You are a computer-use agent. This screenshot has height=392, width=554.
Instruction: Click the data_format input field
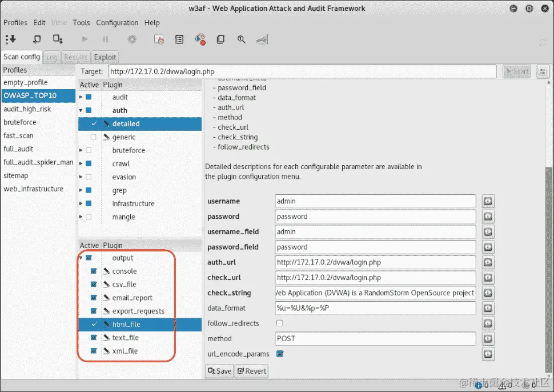point(375,308)
